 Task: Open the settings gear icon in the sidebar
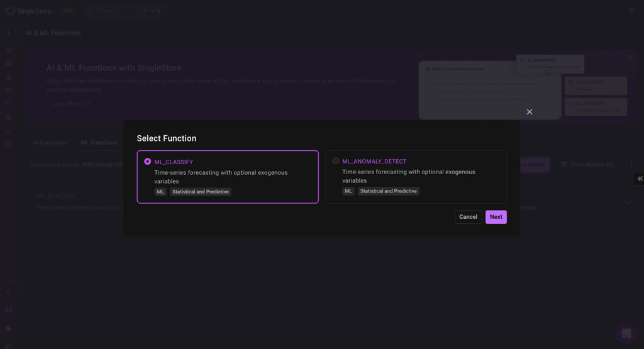tap(8, 144)
